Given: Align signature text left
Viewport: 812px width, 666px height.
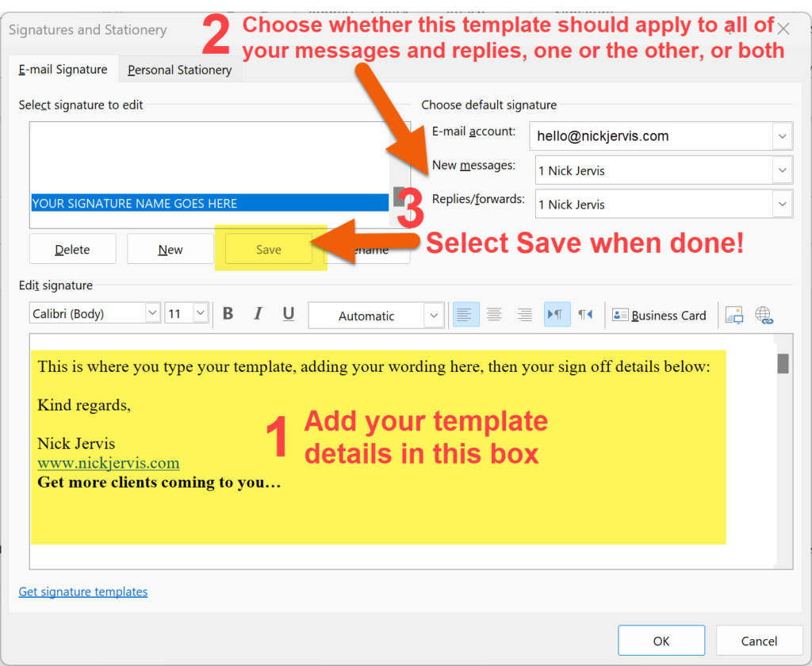Looking at the screenshot, I should pos(465,314).
